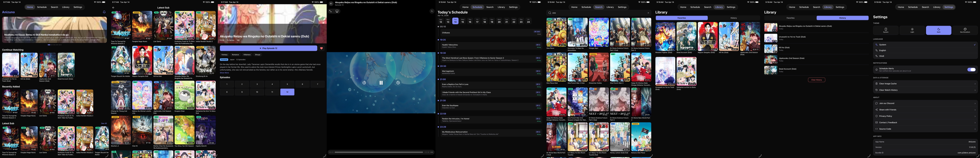Tap the magnifier icon in search field
The width and height of the screenshot is (980, 158).
pos(550,13)
